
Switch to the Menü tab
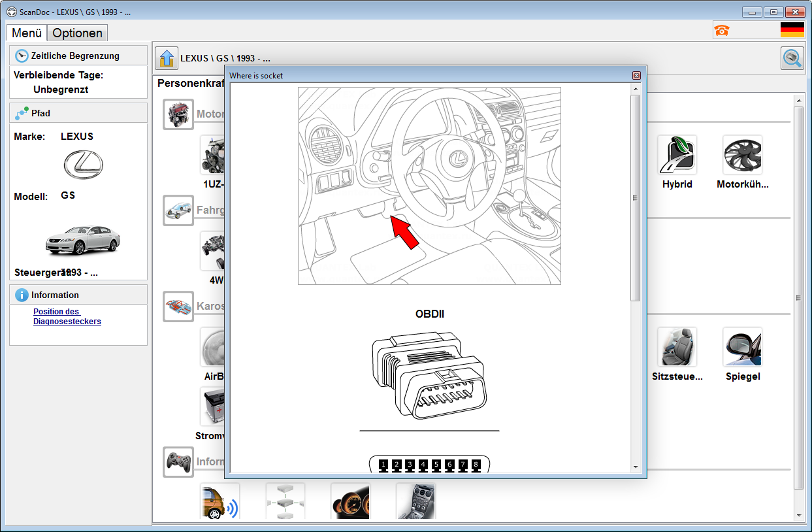[x=27, y=33]
